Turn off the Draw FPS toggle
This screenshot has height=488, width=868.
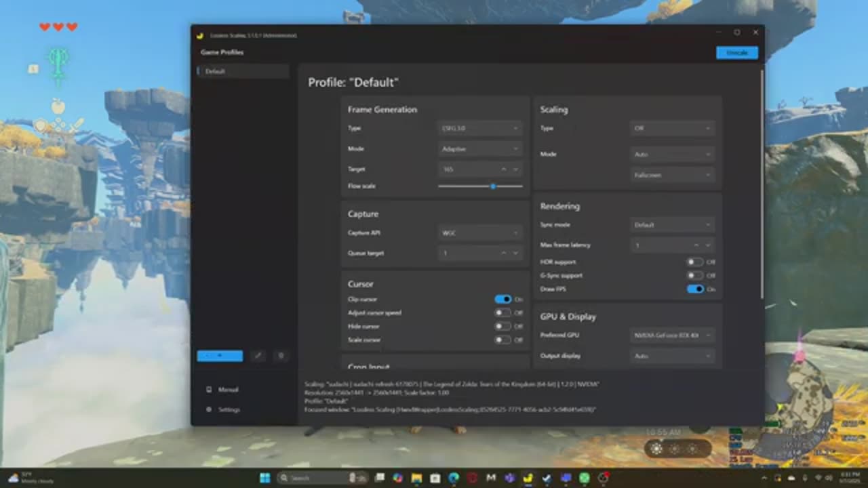[x=695, y=289]
